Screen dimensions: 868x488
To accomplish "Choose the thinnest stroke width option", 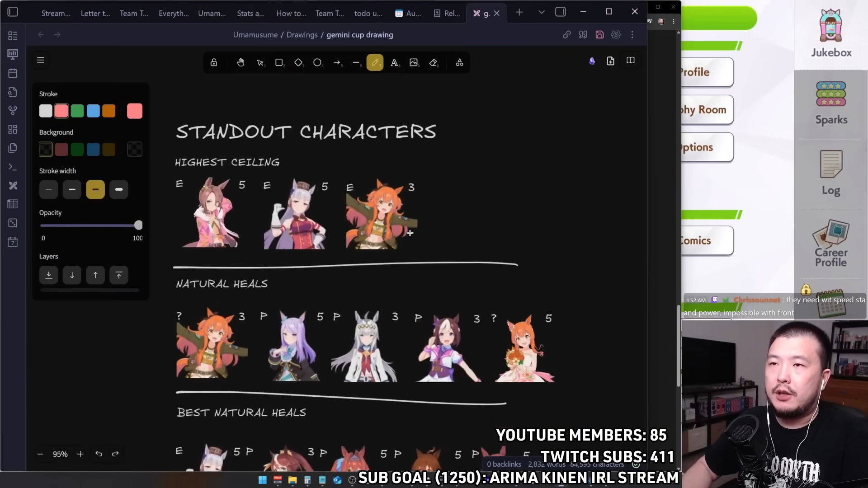I will pyautogui.click(x=48, y=189).
